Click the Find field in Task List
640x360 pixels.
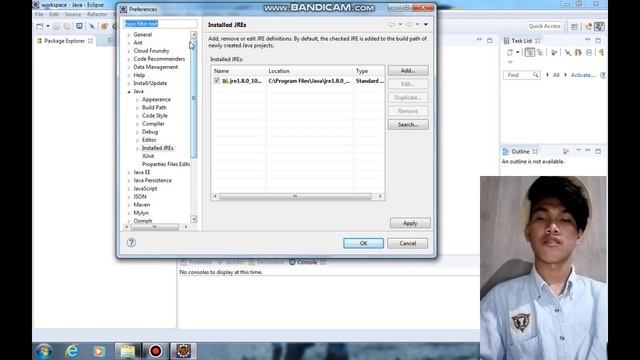point(522,75)
